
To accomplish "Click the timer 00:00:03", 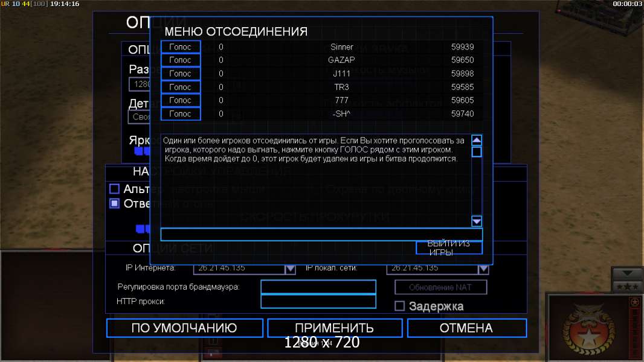I will pyautogui.click(x=627, y=4).
